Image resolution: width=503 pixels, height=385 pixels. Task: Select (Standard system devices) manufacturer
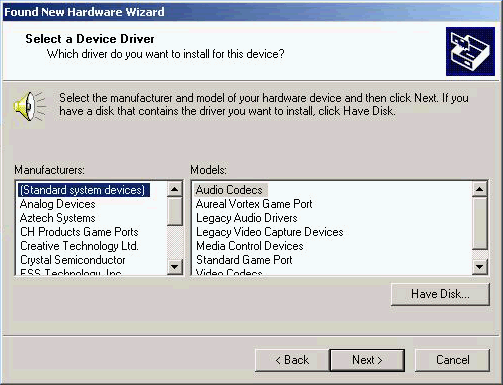[83, 190]
